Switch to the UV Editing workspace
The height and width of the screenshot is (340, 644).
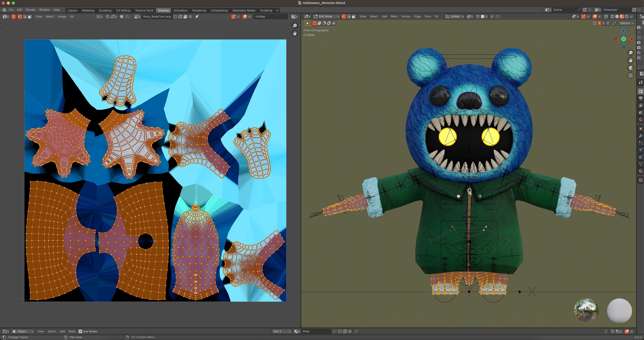click(123, 10)
